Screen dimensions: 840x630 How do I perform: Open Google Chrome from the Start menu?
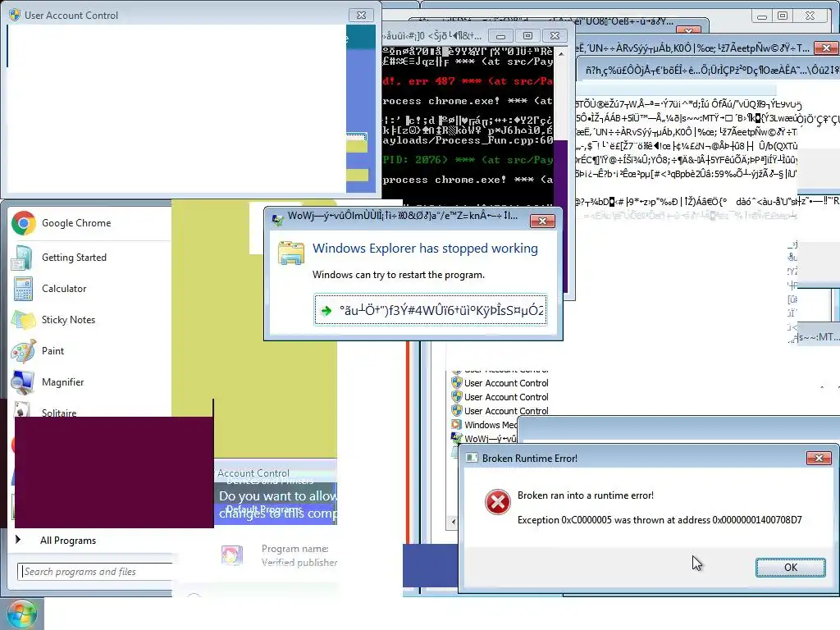click(x=76, y=223)
